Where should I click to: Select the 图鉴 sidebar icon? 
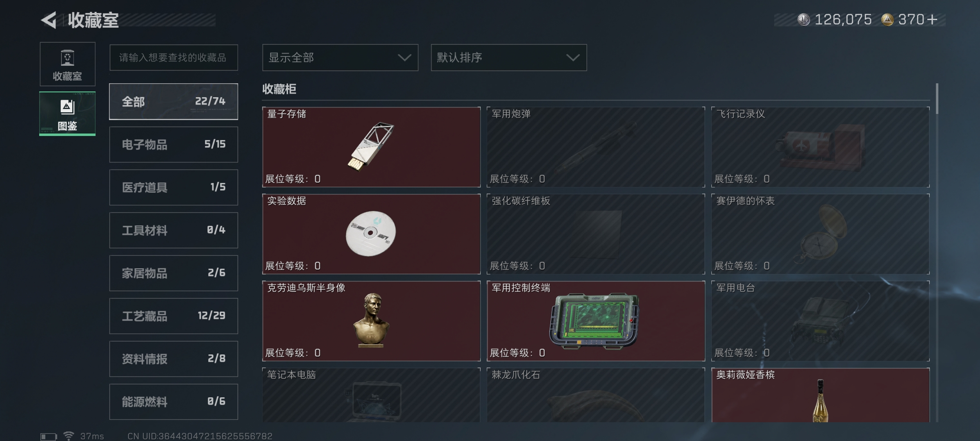click(x=67, y=114)
